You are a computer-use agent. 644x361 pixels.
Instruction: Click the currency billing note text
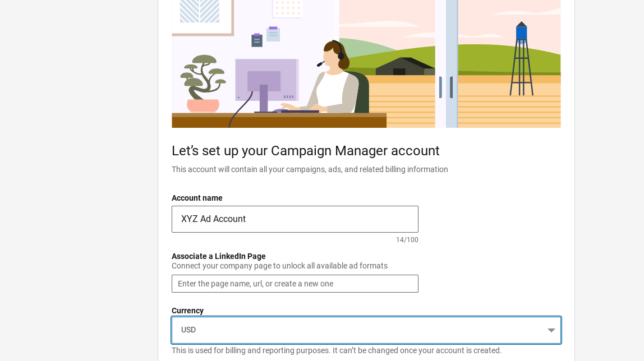[337, 350]
